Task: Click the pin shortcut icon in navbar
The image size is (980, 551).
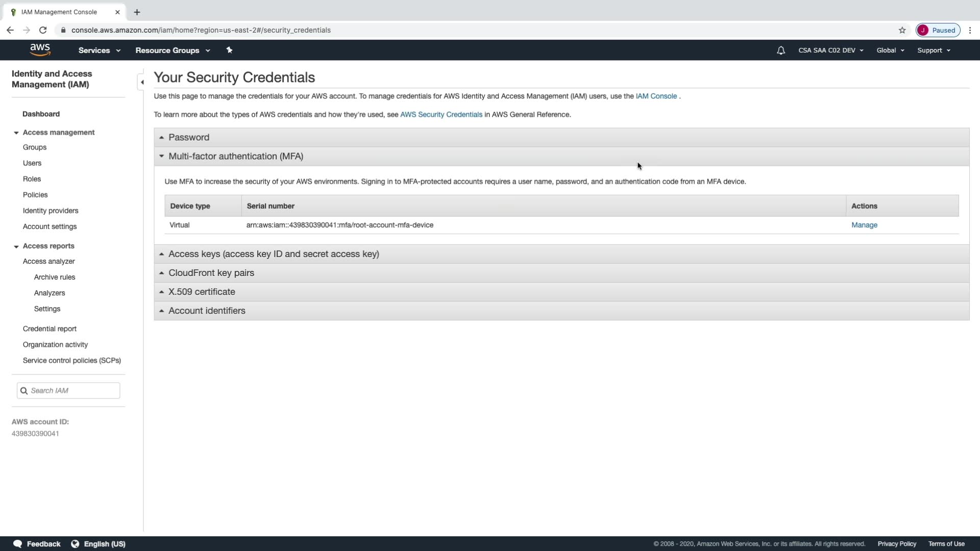Action: [x=229, y=50]
